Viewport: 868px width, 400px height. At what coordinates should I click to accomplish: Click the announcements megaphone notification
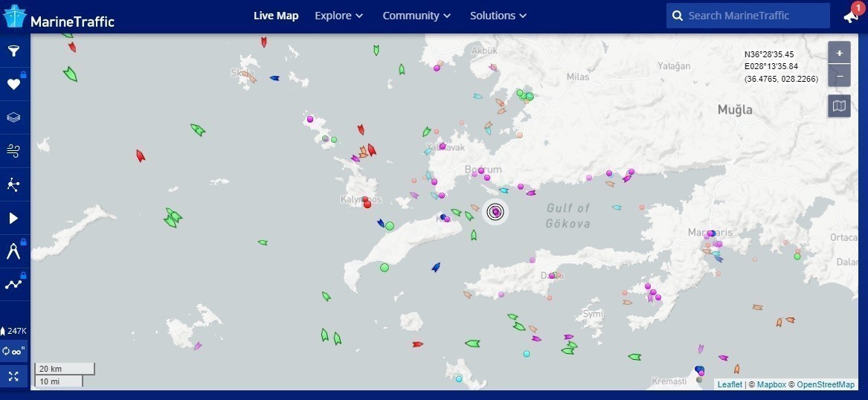pos(851,16)
